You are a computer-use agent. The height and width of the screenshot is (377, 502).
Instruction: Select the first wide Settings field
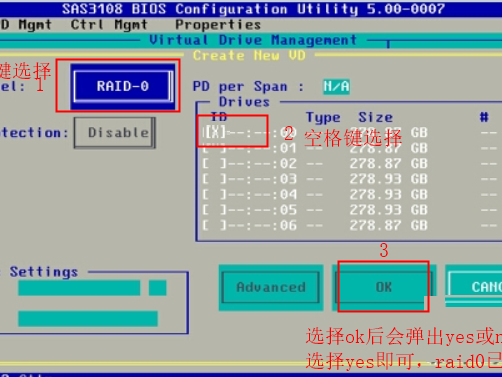79,288
